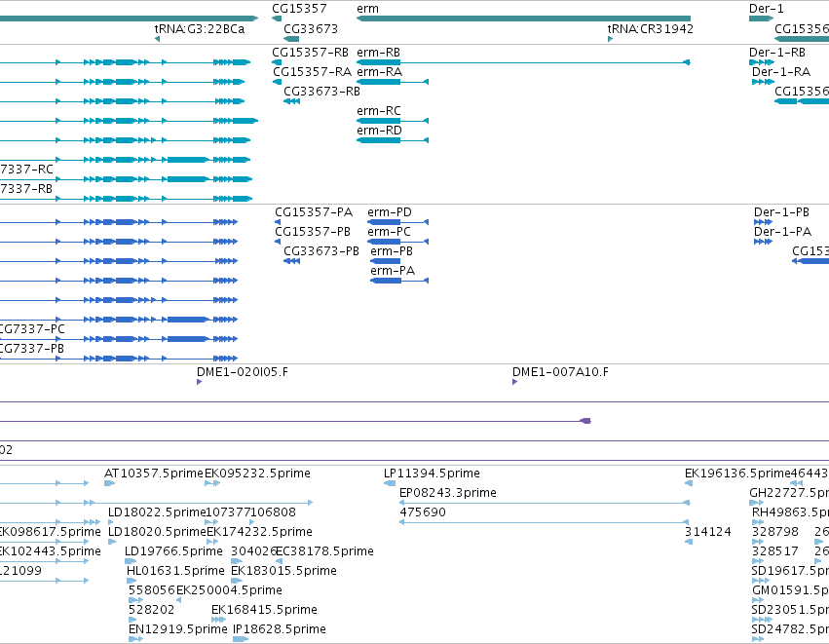Image resolution: width=829 pixels, height=644 pixels.
Task: Select the EP08243.3prime EST
Action: pyautogui.click(x=545, y=503)
